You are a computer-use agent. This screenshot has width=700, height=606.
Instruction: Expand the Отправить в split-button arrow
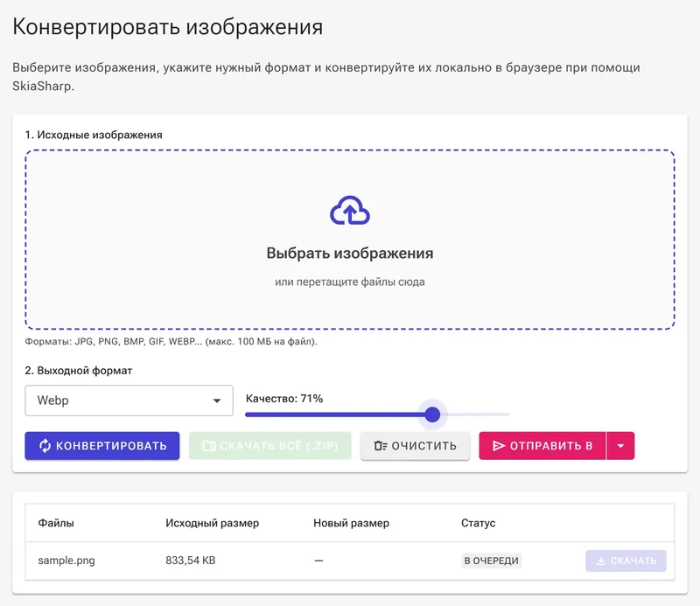pyautogui.click(x=620, y=446)
